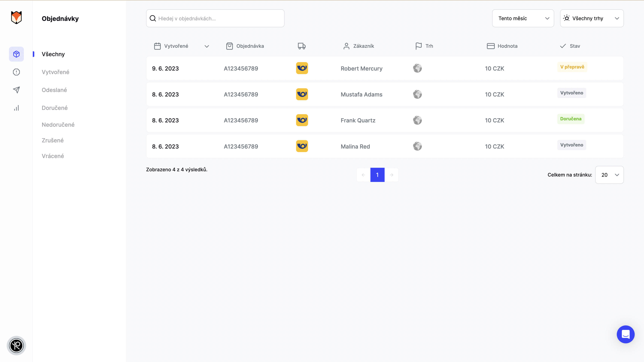This screenshot has height=362, width=644.
Task: Focus the Hledej v objednávkách search field
Action: click(x=215, y=18)
